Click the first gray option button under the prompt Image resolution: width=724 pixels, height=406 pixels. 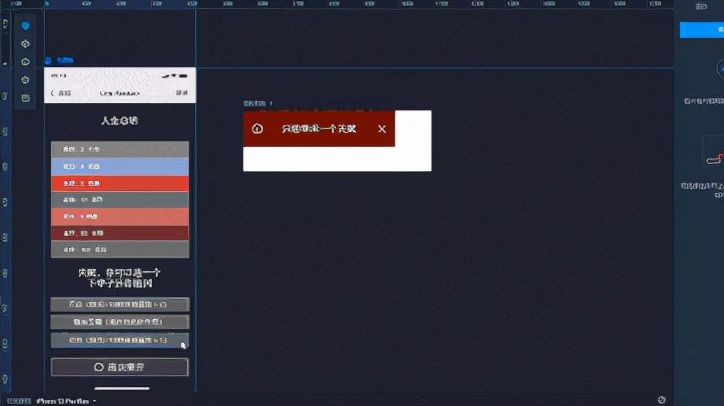coord(120,304)
